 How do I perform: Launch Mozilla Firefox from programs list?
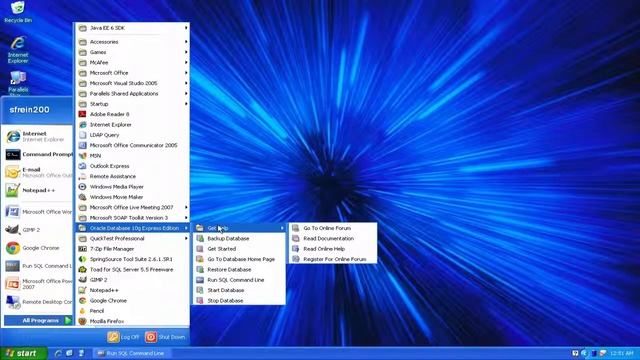(x=133, y=321)
